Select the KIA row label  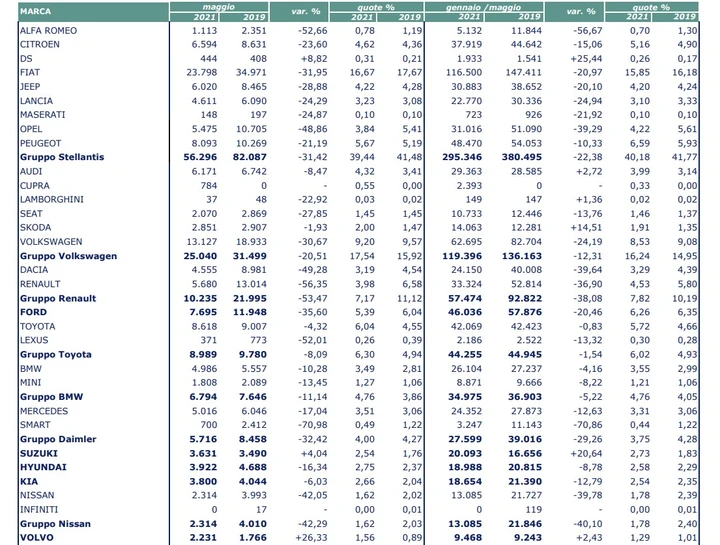[28, 482]
